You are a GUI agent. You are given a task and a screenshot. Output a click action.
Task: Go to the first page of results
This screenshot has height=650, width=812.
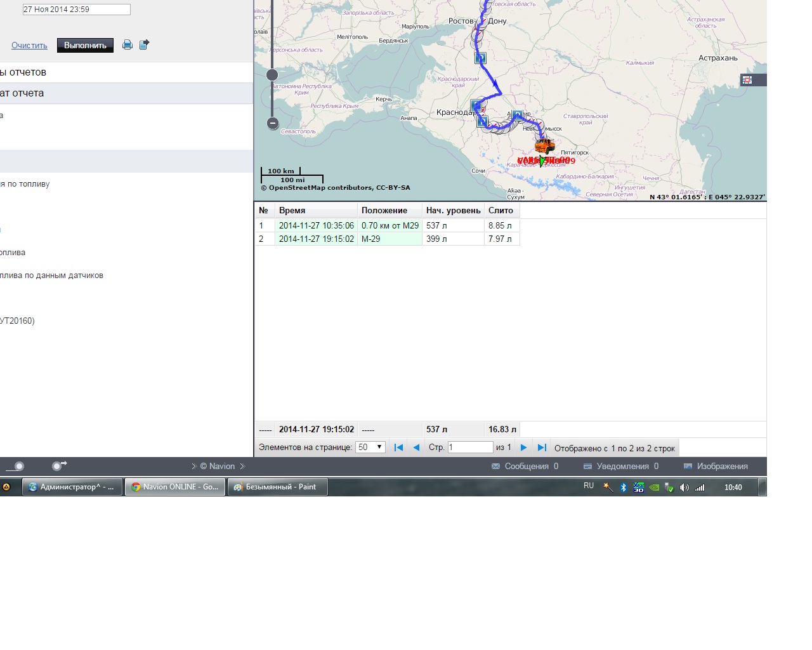click(398, 448)
